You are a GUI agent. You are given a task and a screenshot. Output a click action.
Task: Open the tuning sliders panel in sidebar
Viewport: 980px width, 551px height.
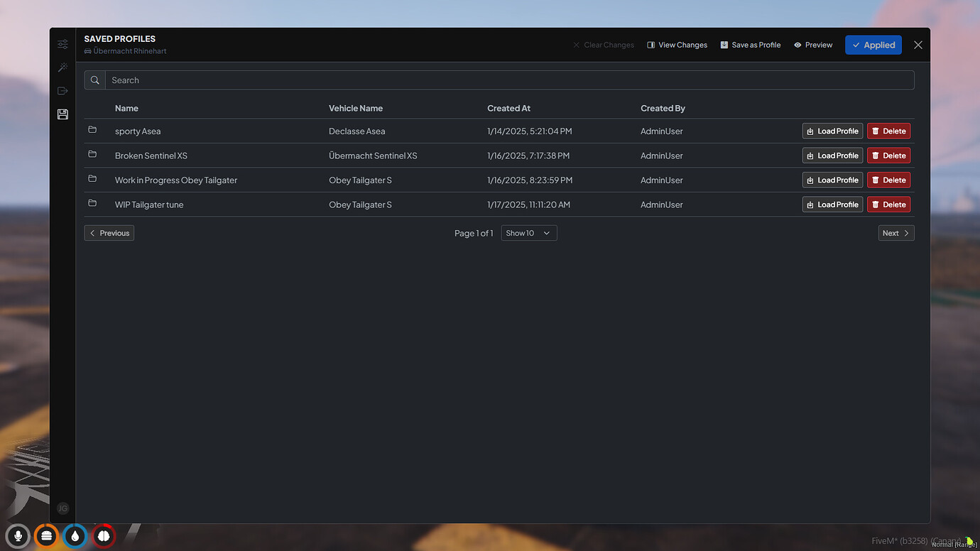tap(62, 43)
